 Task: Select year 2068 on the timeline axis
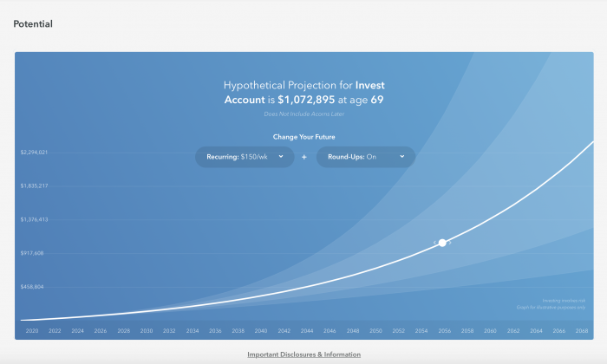(582, 331)
